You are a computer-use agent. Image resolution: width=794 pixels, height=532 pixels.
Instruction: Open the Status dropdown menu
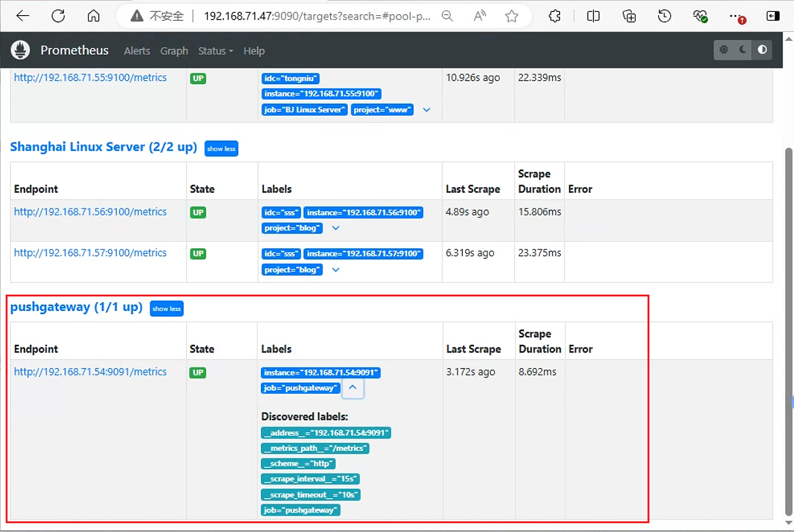216,51
